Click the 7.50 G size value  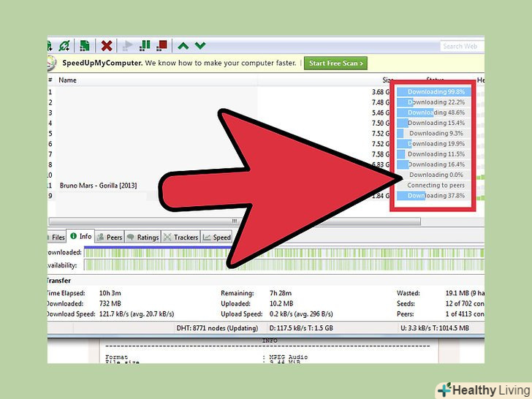pos(380,123)
